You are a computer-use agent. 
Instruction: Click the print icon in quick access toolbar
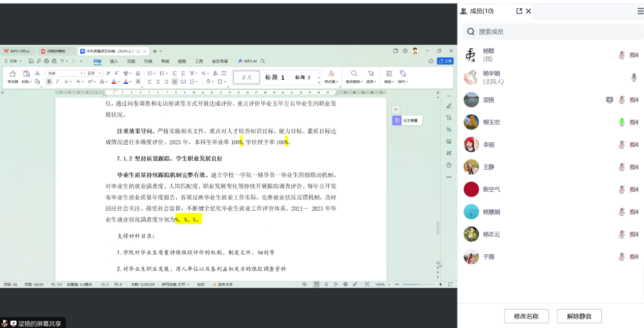[x=47, y=61]
